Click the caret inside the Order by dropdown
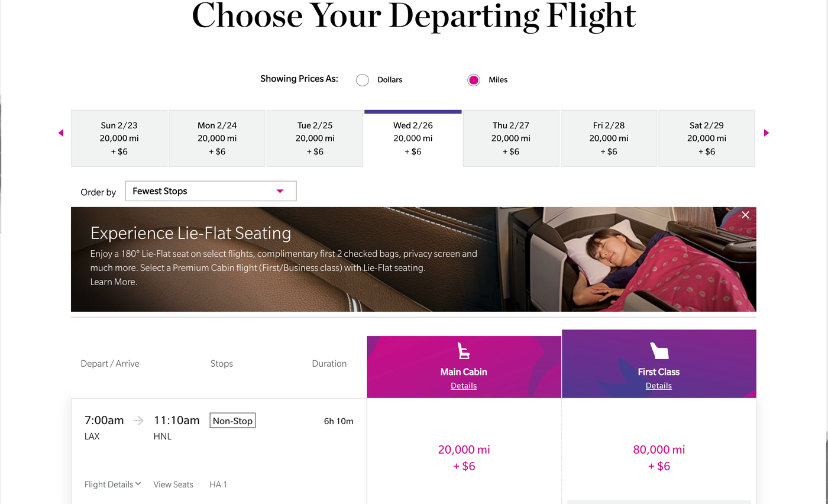828x504 pixels. point(279,191)
